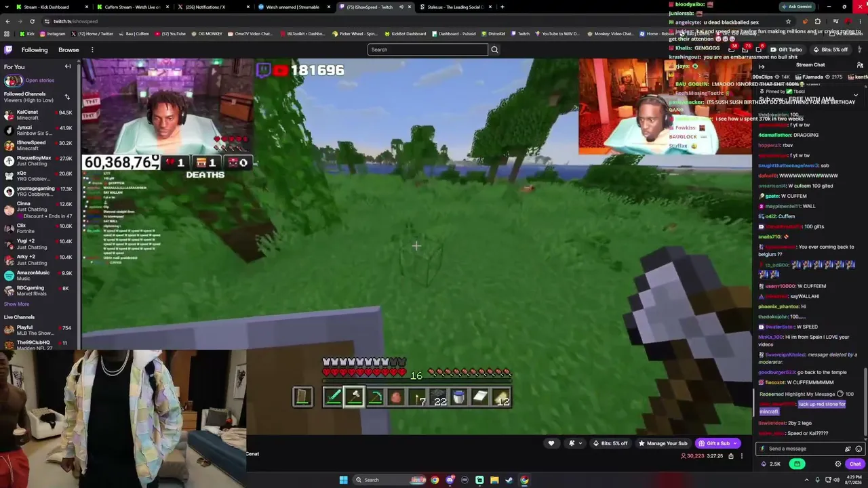868x488 pixels.
Task: Open the emote picker in chat
Action: coord(859,449)
